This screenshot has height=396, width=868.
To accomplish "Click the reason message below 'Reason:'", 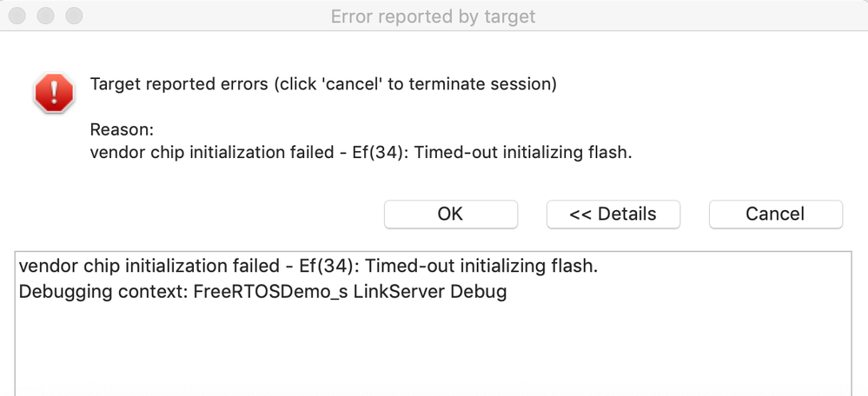I will (x=361, y=153).
